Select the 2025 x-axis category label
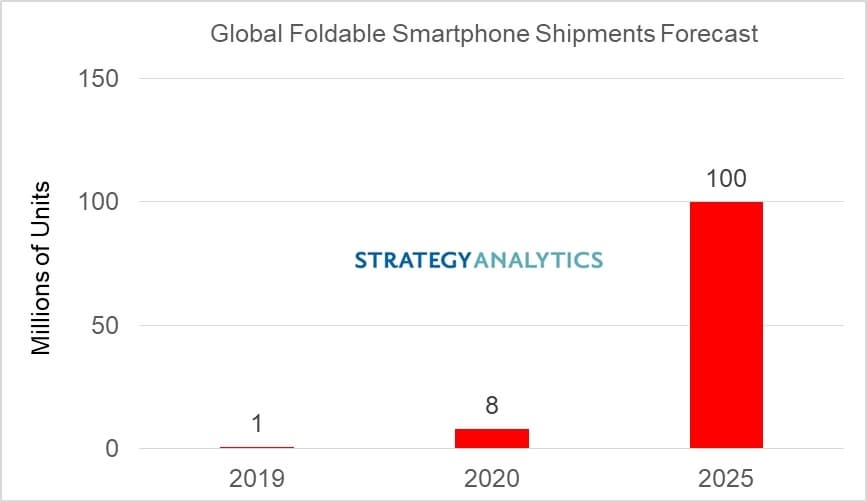The image size is (867, 502). click(726, 478)
